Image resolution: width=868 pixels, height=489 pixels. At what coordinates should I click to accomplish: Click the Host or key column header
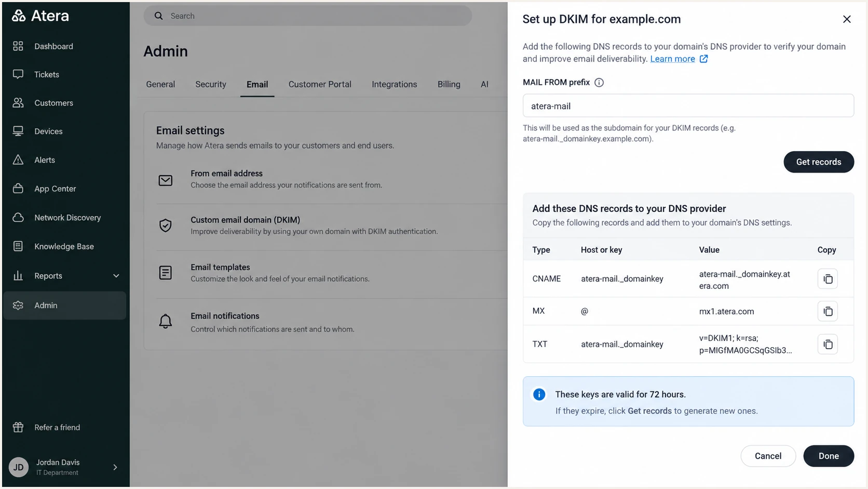(601, 250)
